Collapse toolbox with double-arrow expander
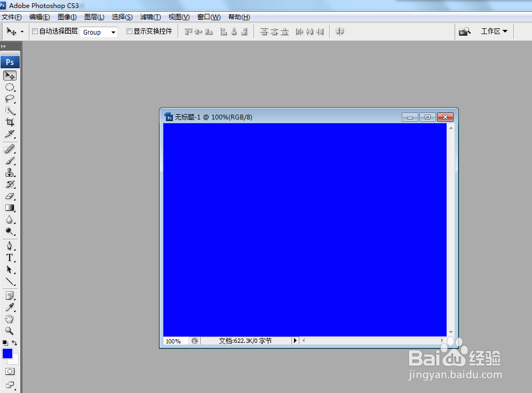Viewport: 532px width, 393px height. [x=3, y=46]
